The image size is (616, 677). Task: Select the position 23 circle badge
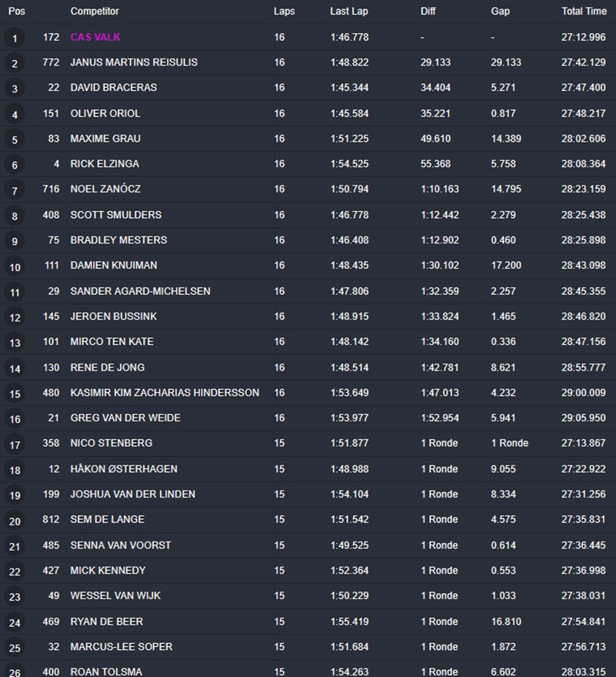(15, 598)
